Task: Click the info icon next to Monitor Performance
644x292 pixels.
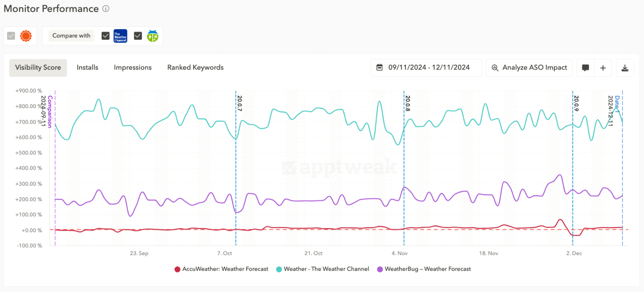Action: tap(106, 9)
